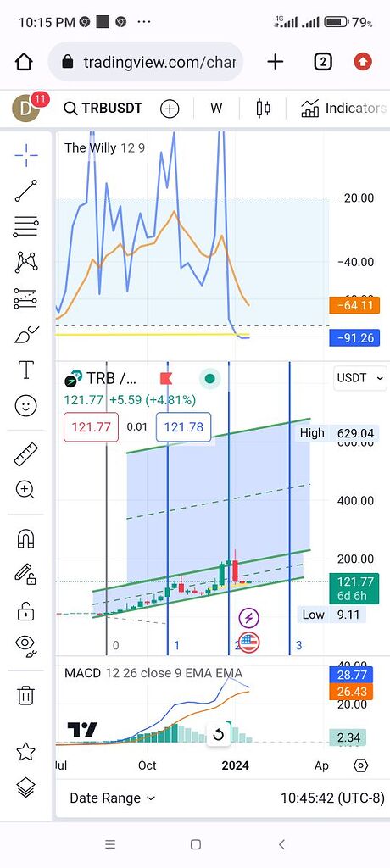
Task: Toggle lock all drawings
Action: [26, 611]
